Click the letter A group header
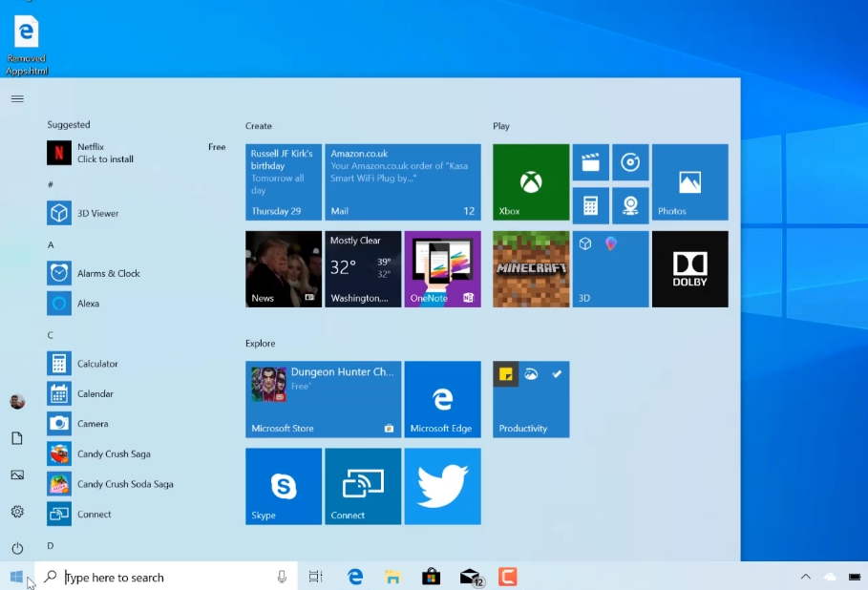868x590 pixels. [51, 245]
